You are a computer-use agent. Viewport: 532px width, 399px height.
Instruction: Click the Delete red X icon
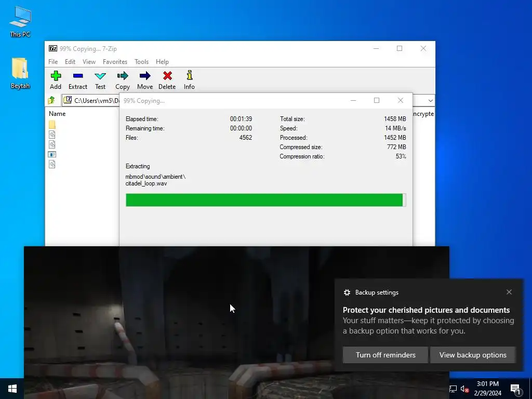click(167, 76)
